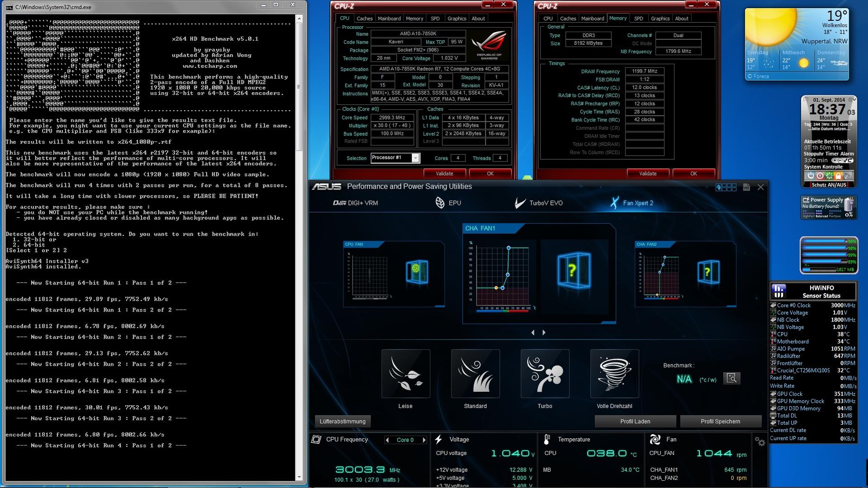The height and width of the screenshot is (488, 868).
Task: Click the Core #0 Clock row in HWiNFO
Action: pos(813,305)
